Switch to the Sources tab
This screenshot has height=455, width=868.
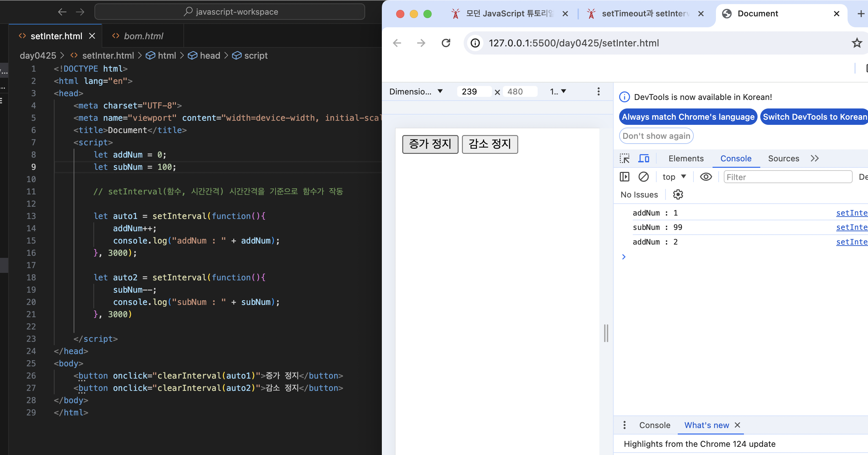click(x=783, y=159)
